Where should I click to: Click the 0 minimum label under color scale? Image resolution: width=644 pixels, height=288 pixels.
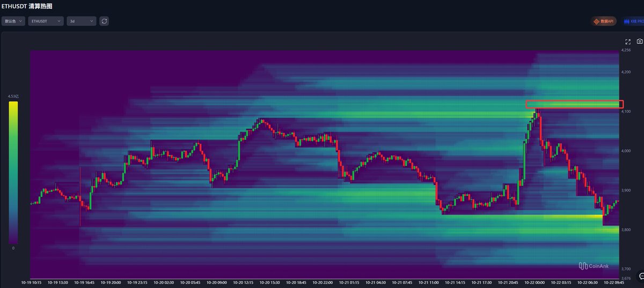tap(13, 248)
